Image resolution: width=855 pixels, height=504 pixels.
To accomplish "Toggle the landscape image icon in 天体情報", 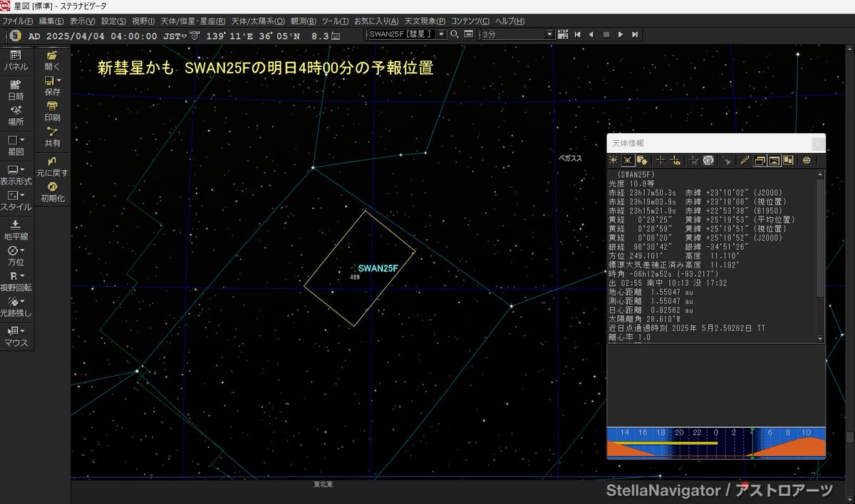I will 774,160.
